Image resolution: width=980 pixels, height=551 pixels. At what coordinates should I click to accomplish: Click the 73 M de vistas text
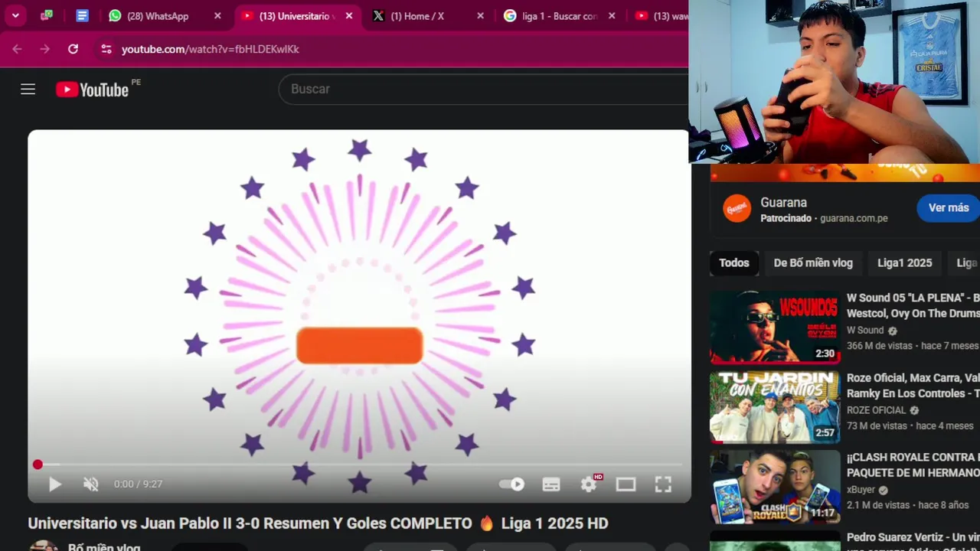[877, 425]
